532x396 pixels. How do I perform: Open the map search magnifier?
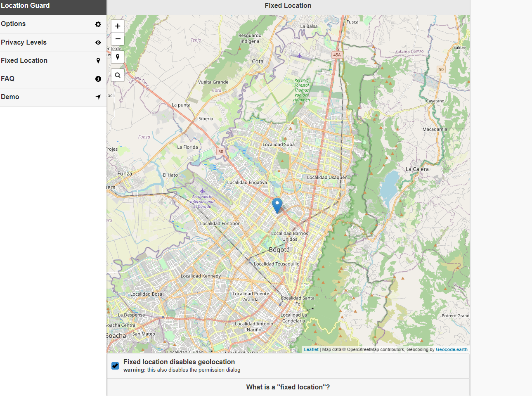point(118,75)
